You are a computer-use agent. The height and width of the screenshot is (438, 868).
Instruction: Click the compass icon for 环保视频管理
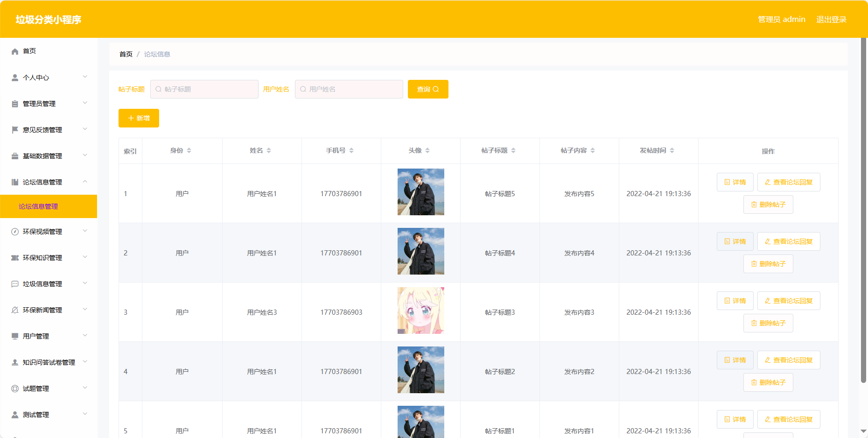tap(15, 232)
